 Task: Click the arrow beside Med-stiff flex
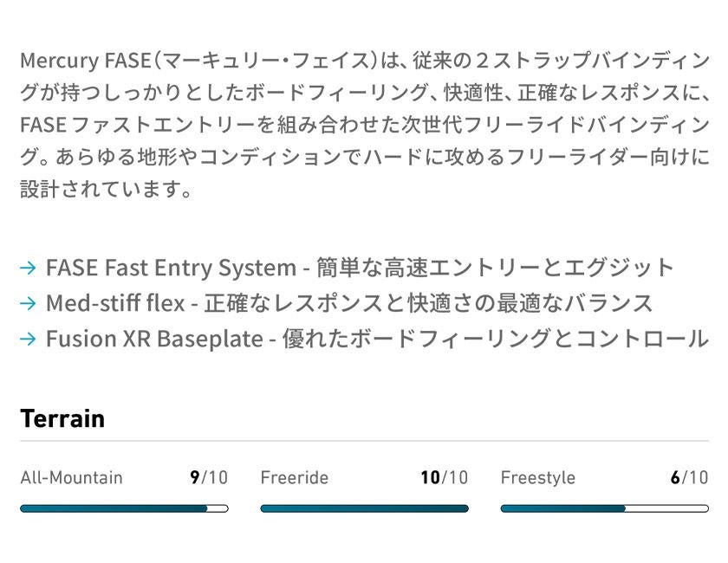(x=28, y=303)
